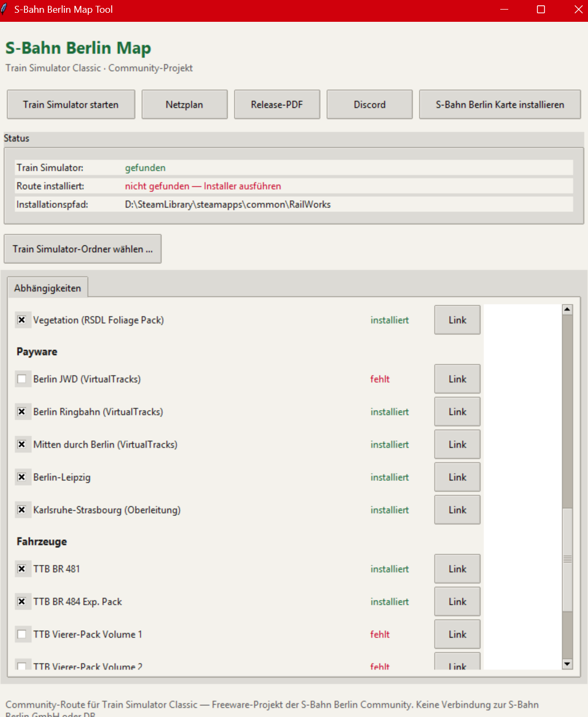Click the installation path D:\SteamLibrary text
Screen dimensions: 588x717
pos(228,204)
